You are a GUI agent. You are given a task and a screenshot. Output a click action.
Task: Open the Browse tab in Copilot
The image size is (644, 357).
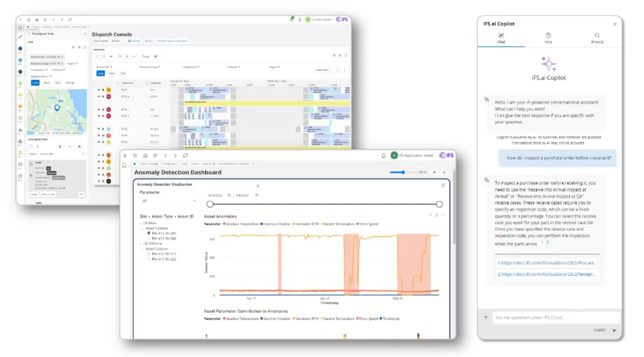pyautogui.click(x=597, y=38)
